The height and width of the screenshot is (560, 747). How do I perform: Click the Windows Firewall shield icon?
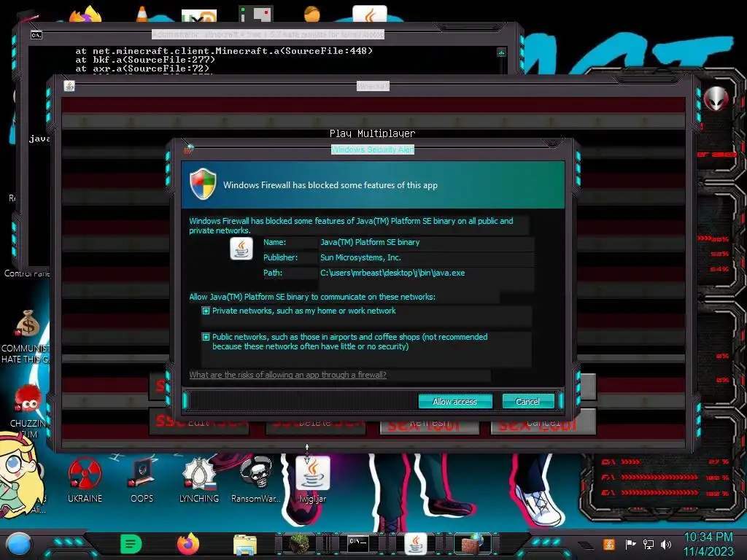coord(203,184)
